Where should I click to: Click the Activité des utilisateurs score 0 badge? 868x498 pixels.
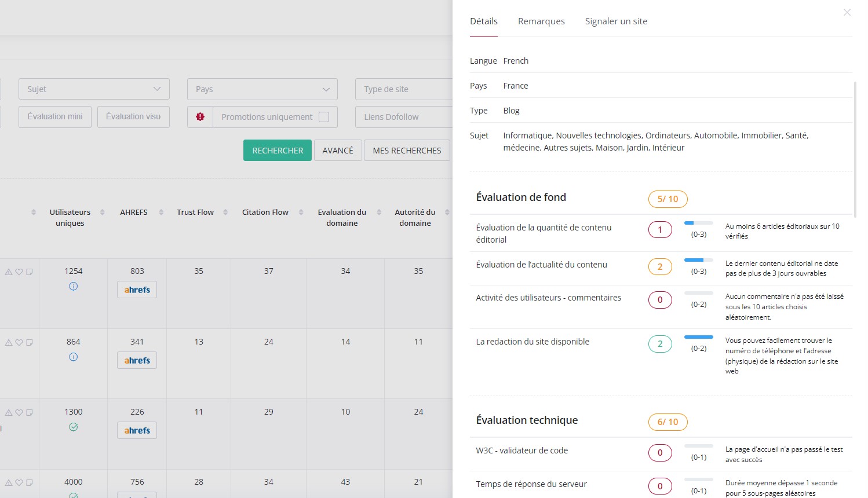point(660,300)
